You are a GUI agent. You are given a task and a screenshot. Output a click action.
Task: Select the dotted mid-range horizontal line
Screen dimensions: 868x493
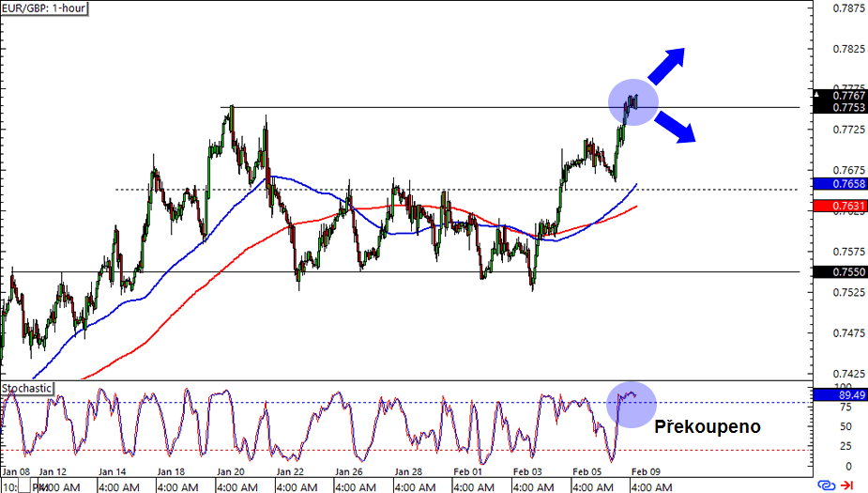tap(457, 190)
